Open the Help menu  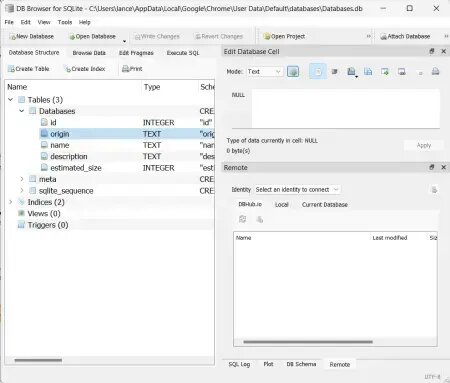(x=85, y=22)
